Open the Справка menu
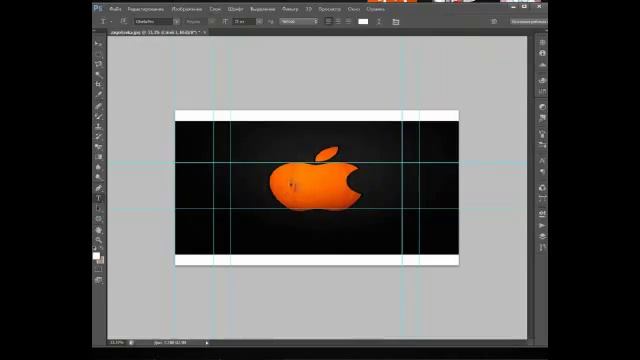The width and height of the screenshot is (640, 360). [x=376, y=9]
